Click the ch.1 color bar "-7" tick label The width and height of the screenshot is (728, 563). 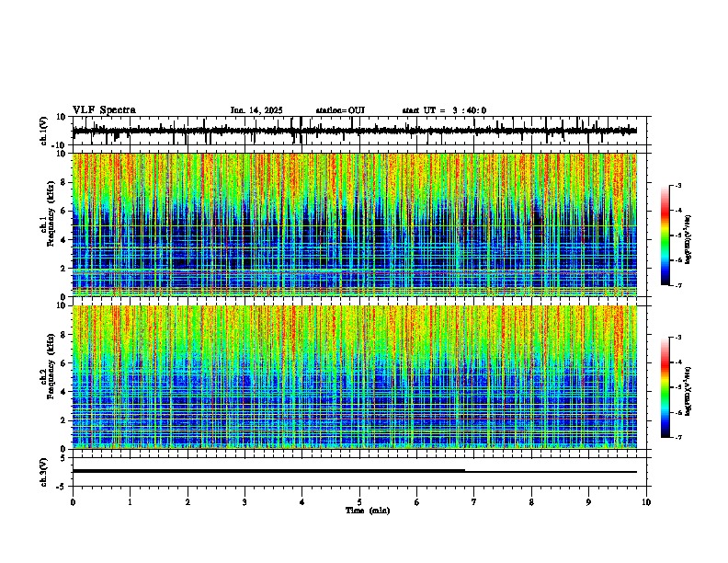[x=678, y=285]
